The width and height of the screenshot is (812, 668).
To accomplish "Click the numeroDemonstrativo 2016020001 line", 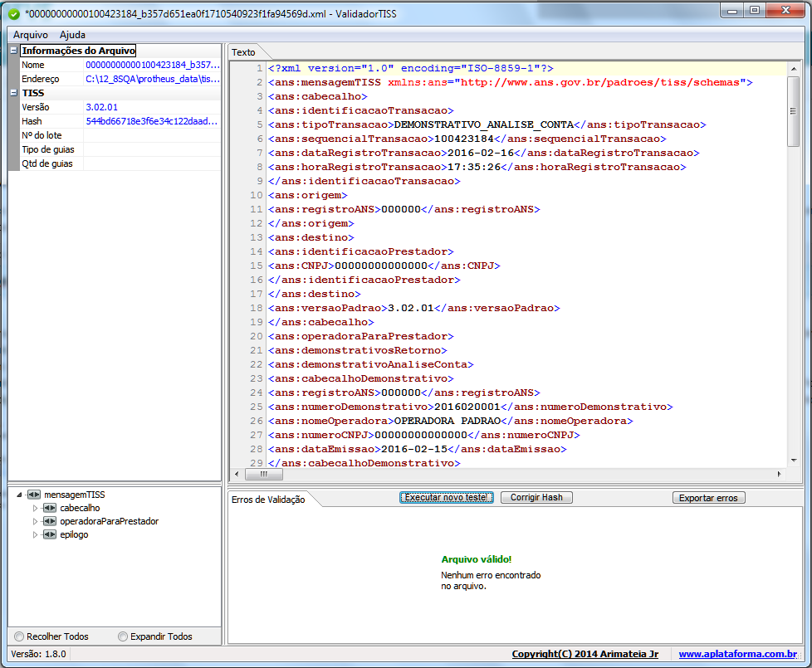I will click(470, 407).
